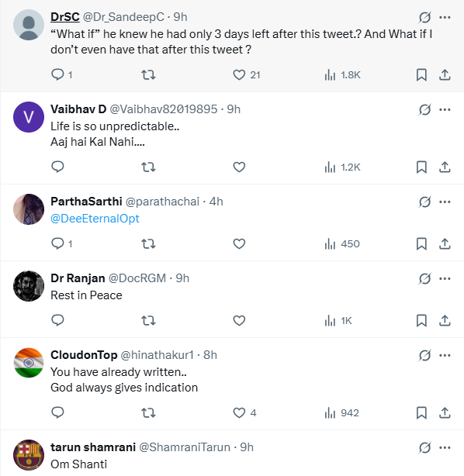Open @DeeEternalOpt mention link

pos(95,219)
